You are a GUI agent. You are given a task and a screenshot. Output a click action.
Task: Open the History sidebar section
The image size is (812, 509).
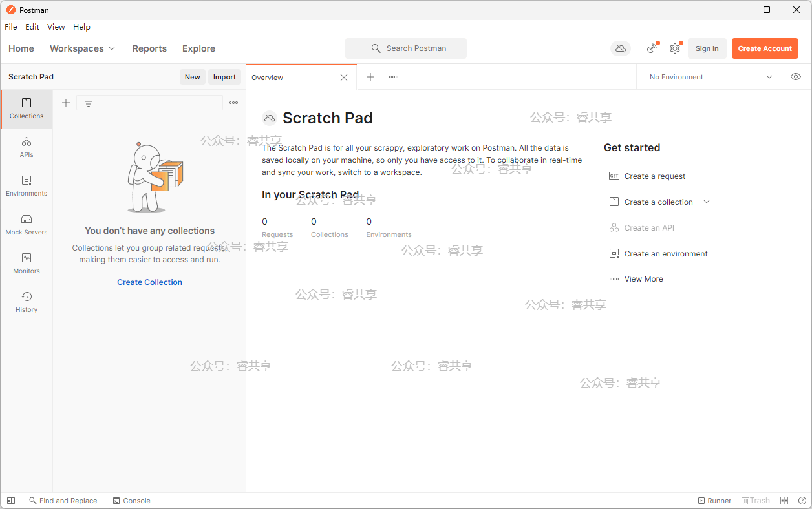pos(27,302)
